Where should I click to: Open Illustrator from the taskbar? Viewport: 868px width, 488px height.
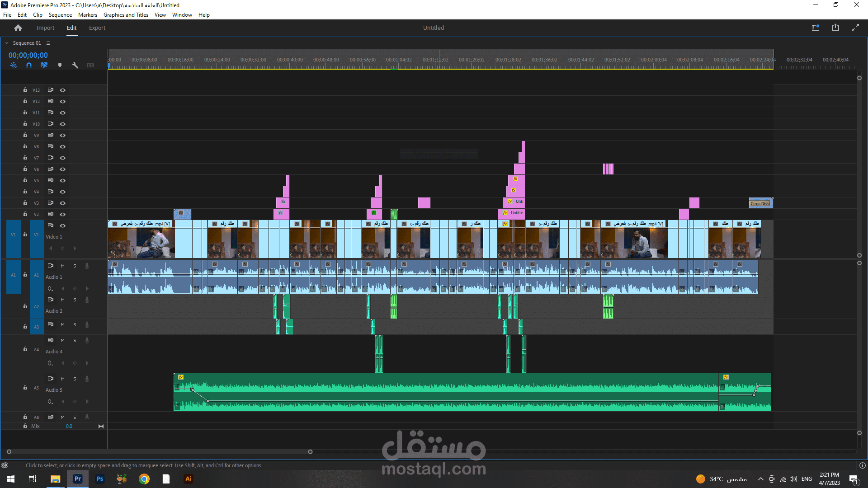pos(189,479)
